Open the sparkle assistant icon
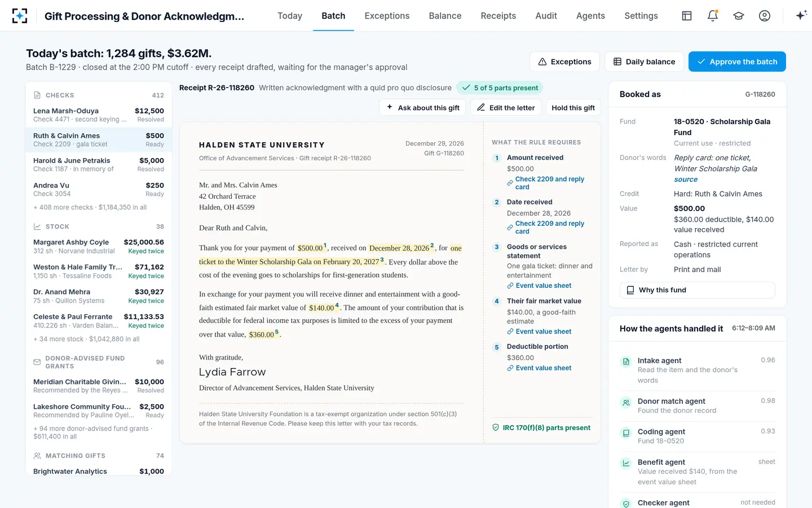Screen dimensions: 812x508 tap(801, 16)
